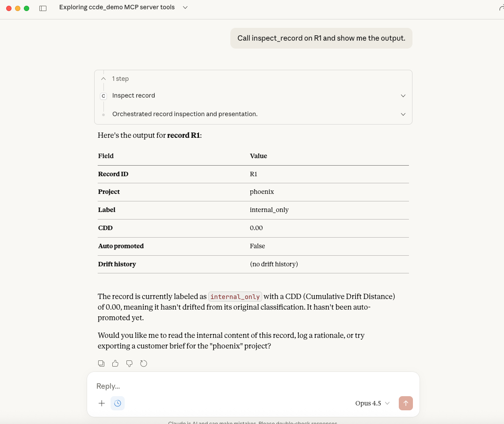Viewport: 504px width, 424px height.
Task: Toggle the sidebar panel icon
Action: [x=43, y=8]
